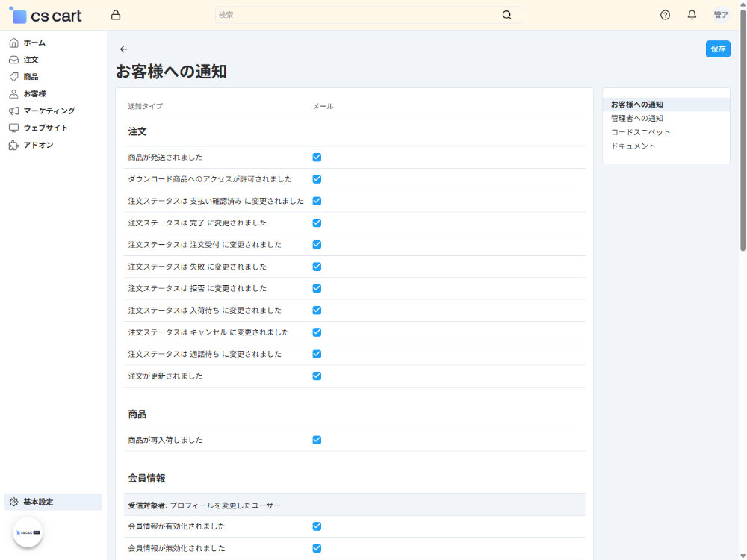Select the ウェブサイト sidebar icon
The image size is (747, 560).
(x=13, y=128)
